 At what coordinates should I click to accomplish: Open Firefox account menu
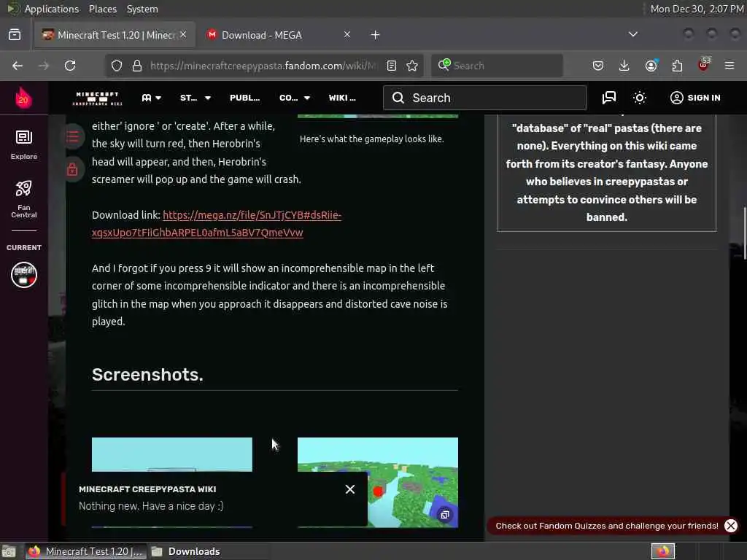[x=651, y=66]
